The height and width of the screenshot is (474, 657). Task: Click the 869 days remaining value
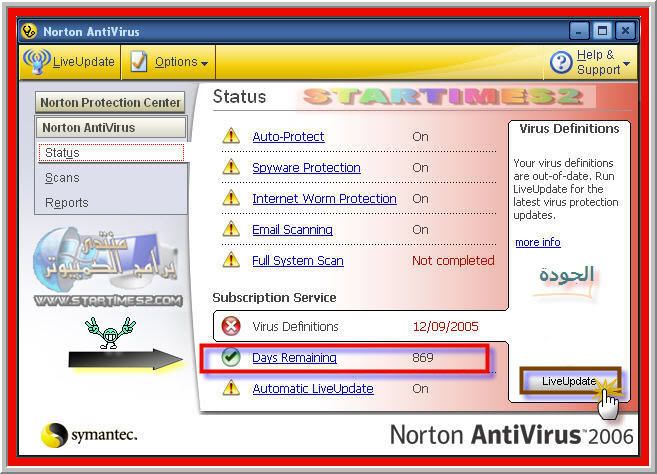(423, 357)
